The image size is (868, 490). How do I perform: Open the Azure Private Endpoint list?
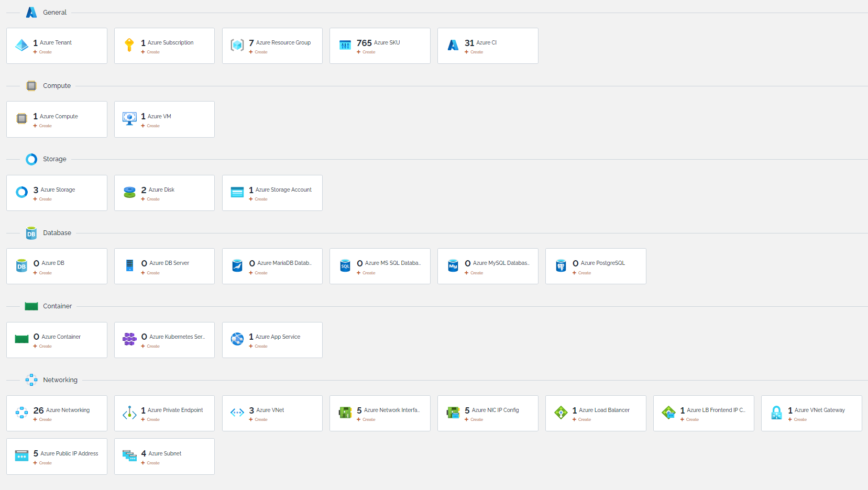coord(175,410)
